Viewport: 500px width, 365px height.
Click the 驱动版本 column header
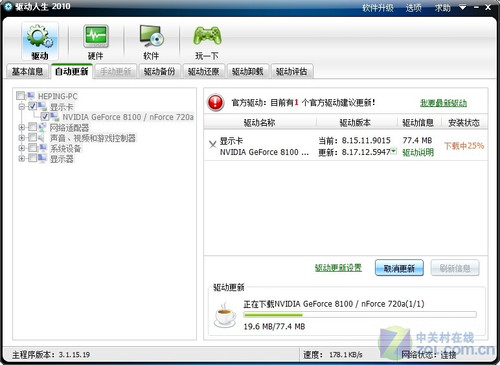coord(356,123)
